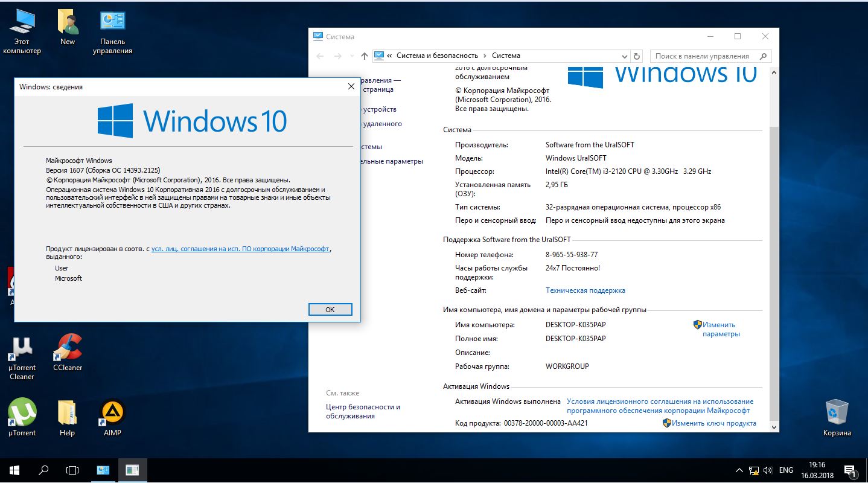
Task: Select the AIMP desktop shortcut
Action: [112, 417]
